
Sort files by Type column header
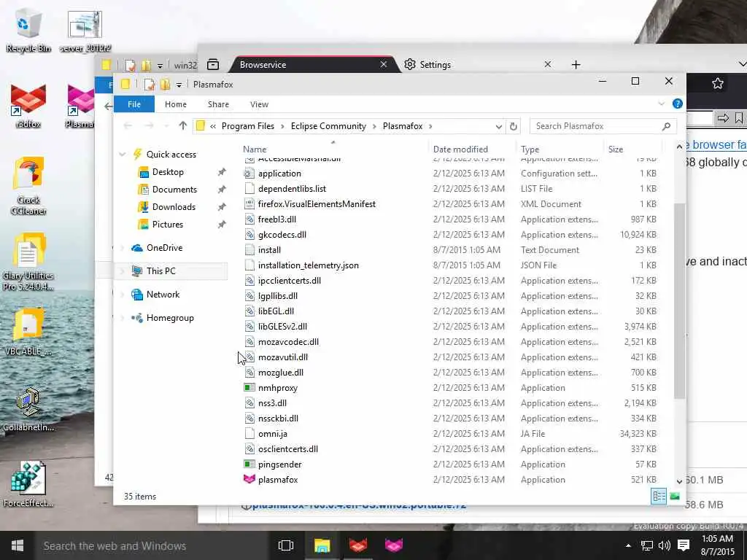[530, 149]
